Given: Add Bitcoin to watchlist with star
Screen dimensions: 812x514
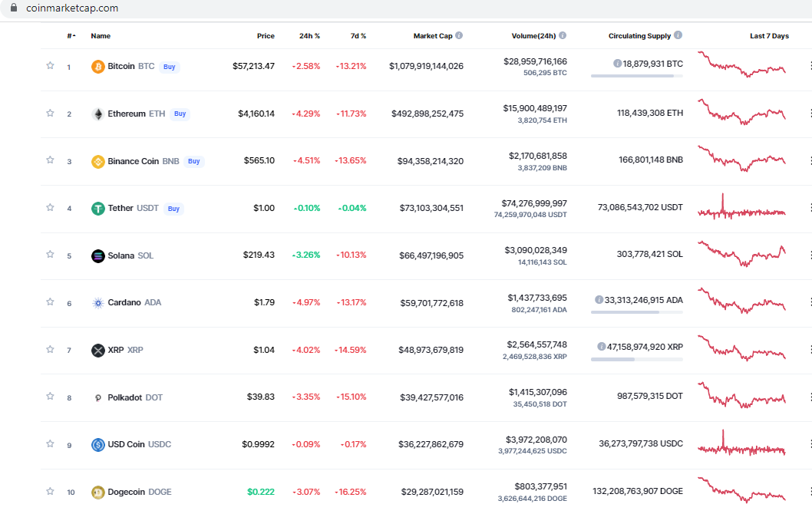Looking at the screenshot, I should point(50,65).
